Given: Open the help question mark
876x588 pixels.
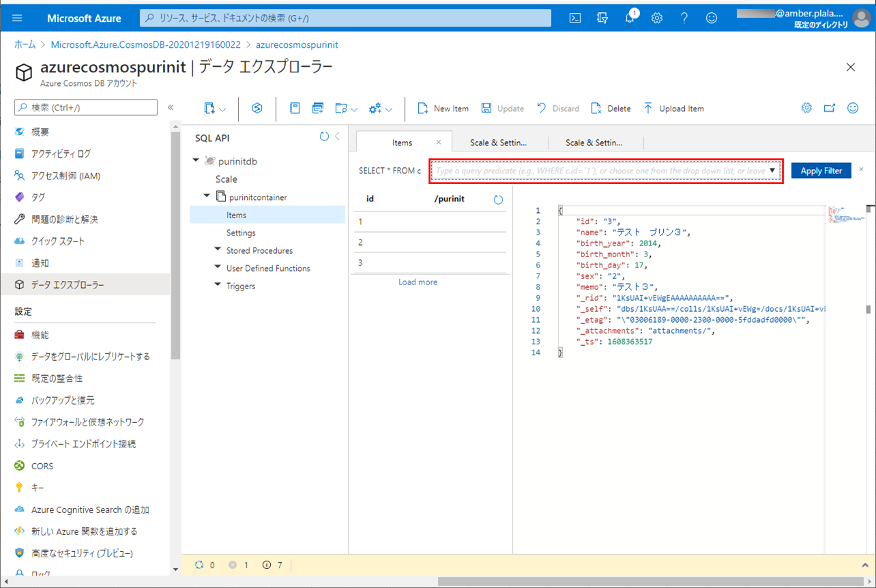Looking at the screenshot, I should click(x=684, y=18).
